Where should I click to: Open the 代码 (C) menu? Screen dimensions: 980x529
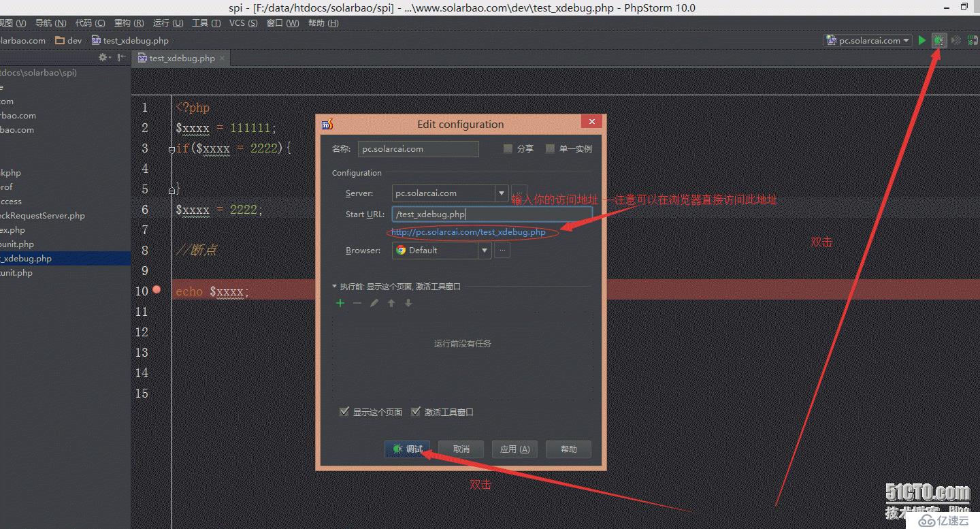(90, 23)
